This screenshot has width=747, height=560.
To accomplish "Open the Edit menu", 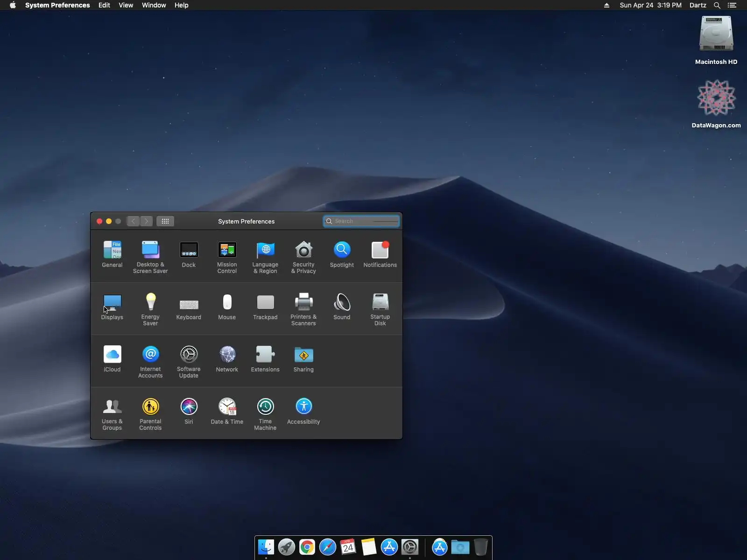I will point(104,5).
